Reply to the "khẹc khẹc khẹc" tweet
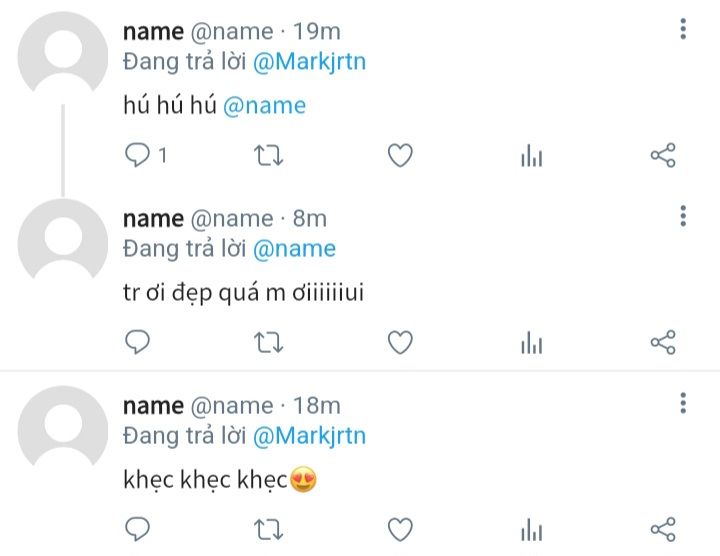The width and height of the screenshot is (720, 556). click(x=137, y=529)
